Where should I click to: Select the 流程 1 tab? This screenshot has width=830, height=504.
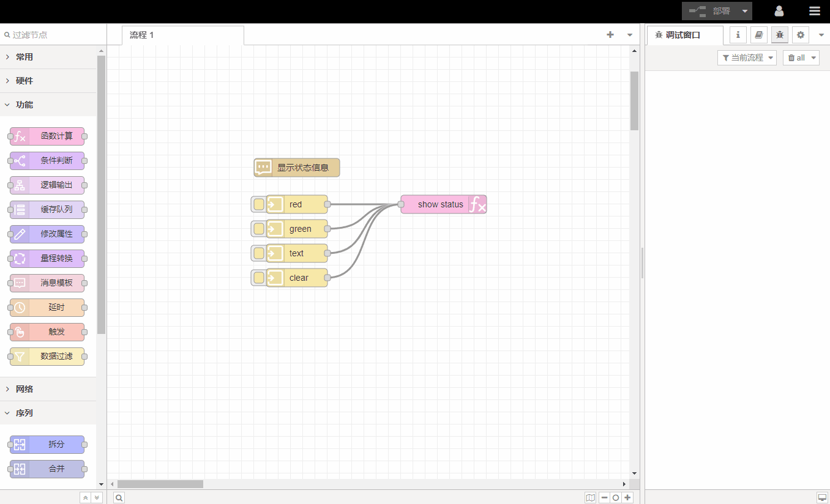click(142, 35)
